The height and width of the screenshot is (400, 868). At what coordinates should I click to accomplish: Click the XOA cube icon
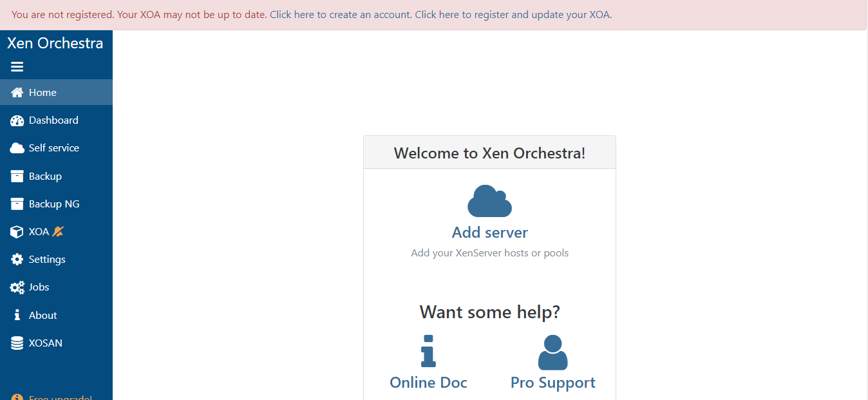[x=17, y=232]
